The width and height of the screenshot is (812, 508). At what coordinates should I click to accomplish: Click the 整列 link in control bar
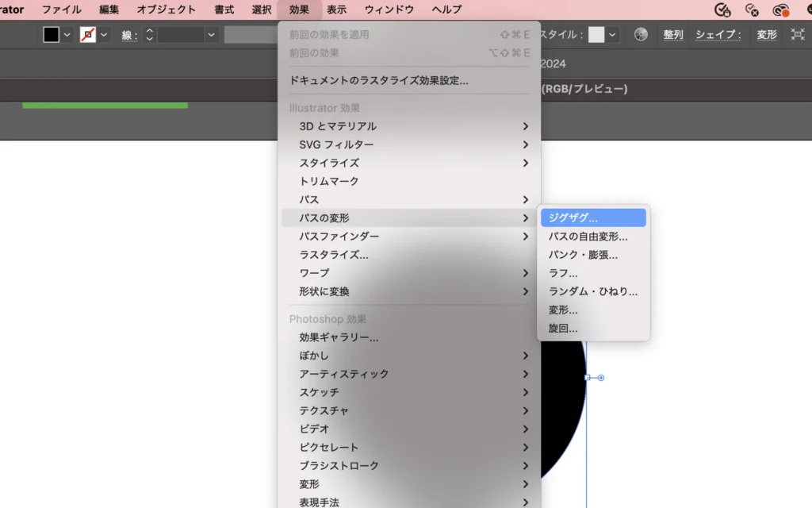pos(673,35)
